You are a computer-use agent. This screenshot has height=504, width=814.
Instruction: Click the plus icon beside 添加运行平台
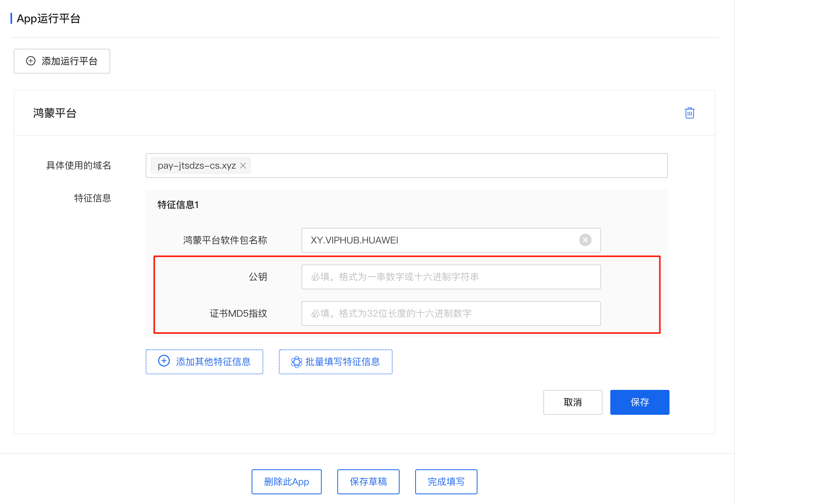point(31,61)
